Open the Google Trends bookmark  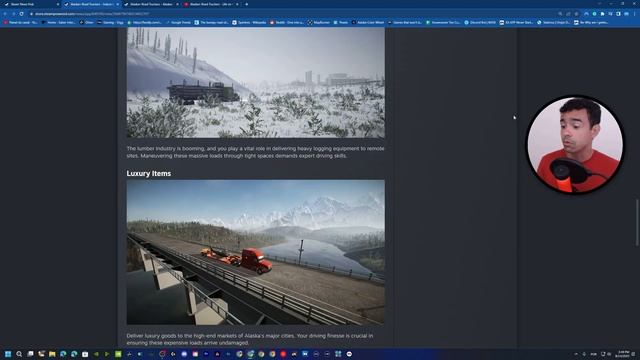[179, 22]
